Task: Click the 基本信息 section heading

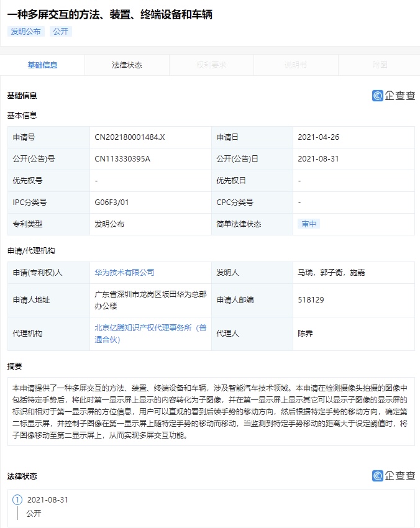Action: pos(22,116)
